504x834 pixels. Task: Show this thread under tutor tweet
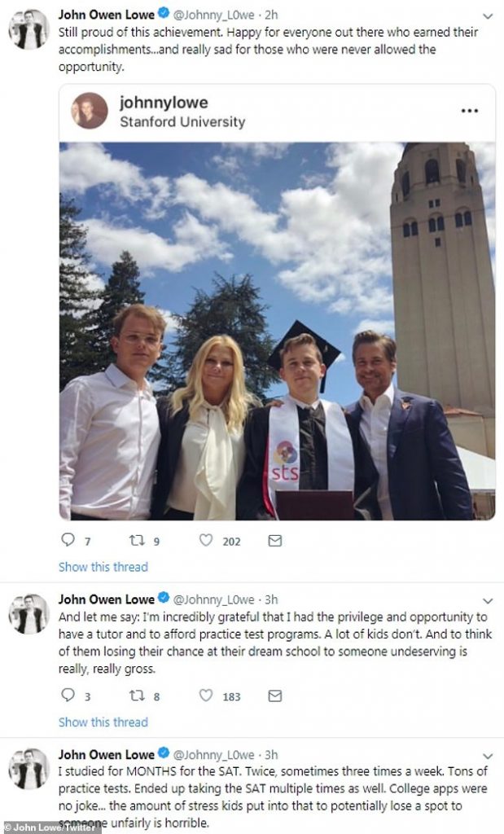pos(103,722)
